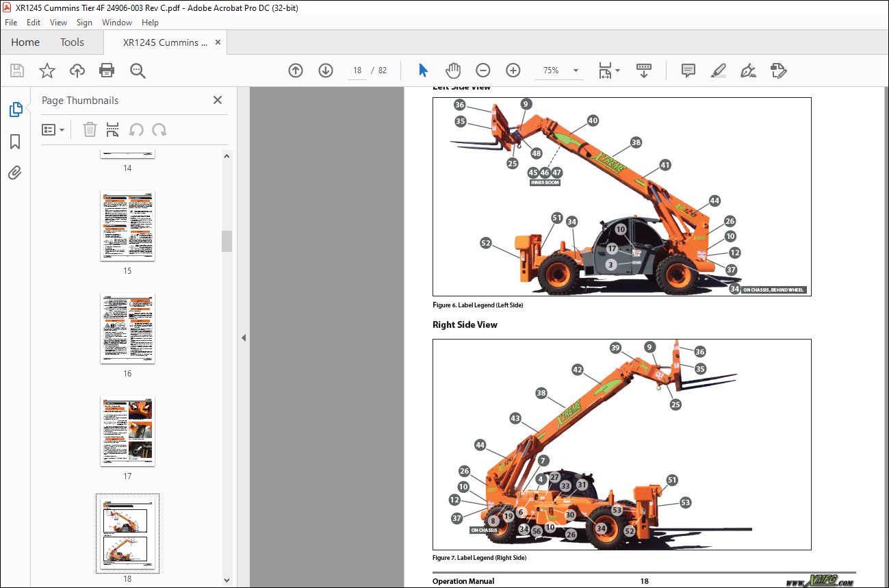
Task: Click the 'Operation Manual' footer text
Action: point(463,581)
